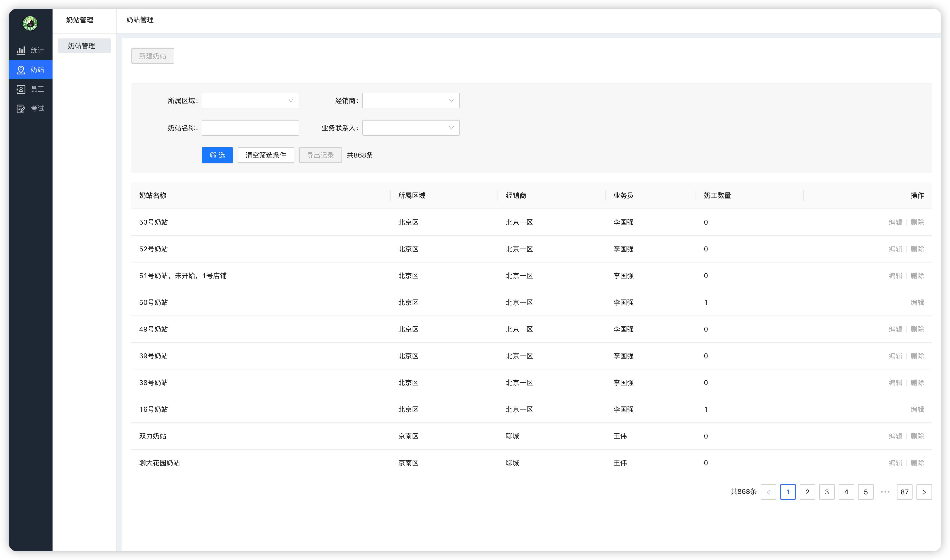Edit the 49号奶站 row
The width and height of the screenshot is (950, 560).
895,329
